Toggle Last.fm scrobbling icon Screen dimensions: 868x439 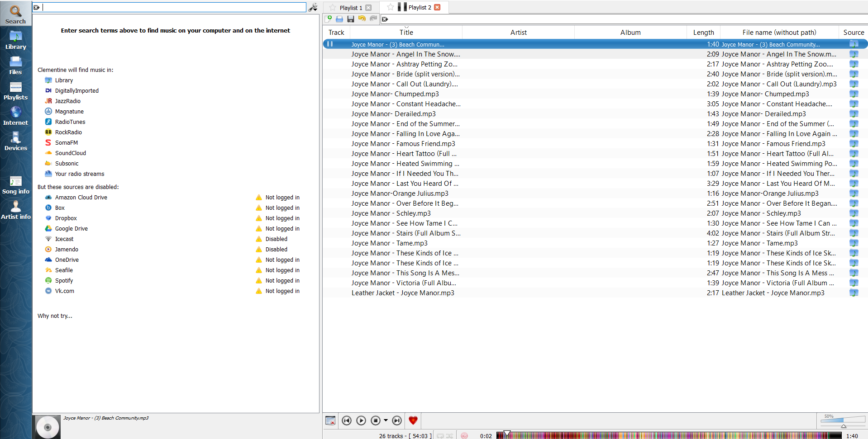(x=464, y=436)
